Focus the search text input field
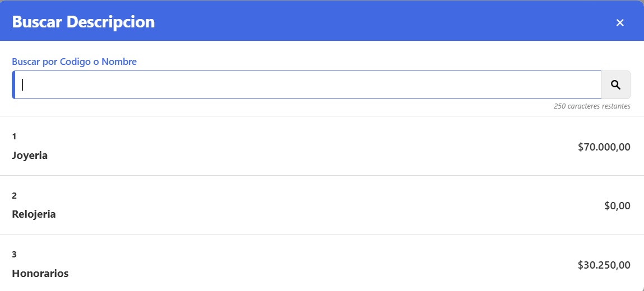Viewport: 644px width, 291px height. (308, 85)
